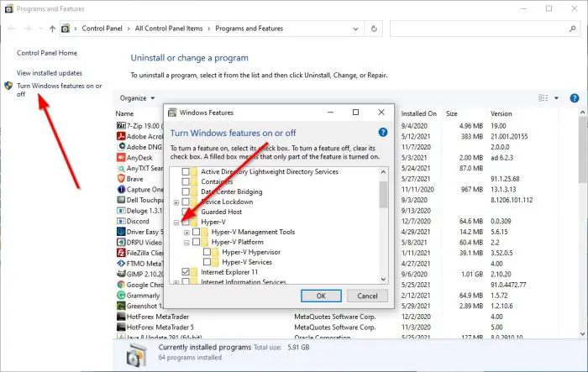The height and width of the screenshot is (372, 588).
Task: Click the AnyDesk program icon
Action: 121,158
